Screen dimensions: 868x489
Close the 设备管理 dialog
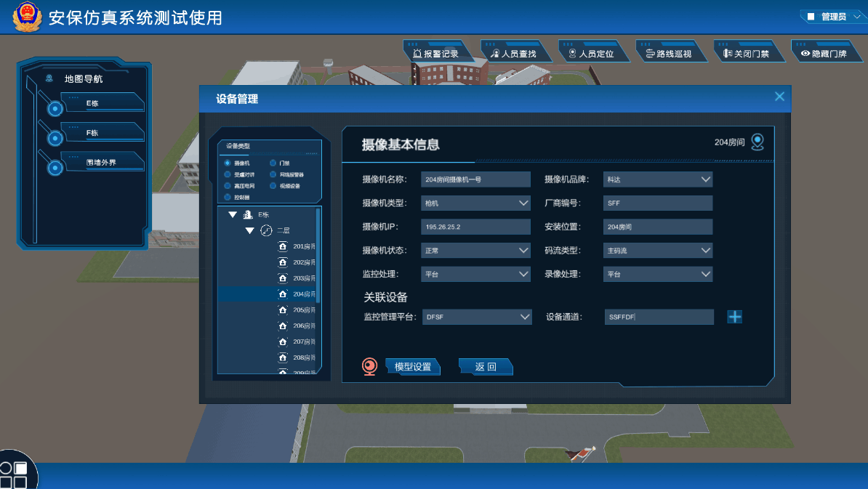click(779, 97)
